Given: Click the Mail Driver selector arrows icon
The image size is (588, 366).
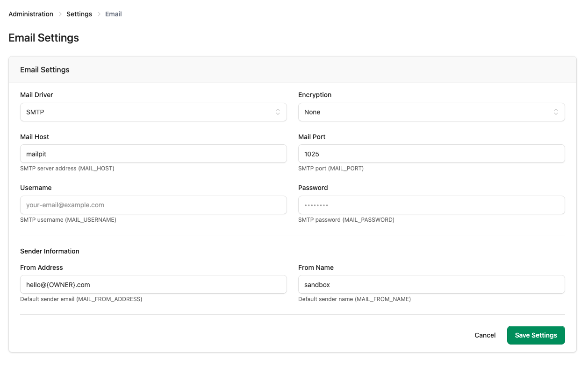Looking at the screenshot, I should pyautogui.click(x=278, y=112).
